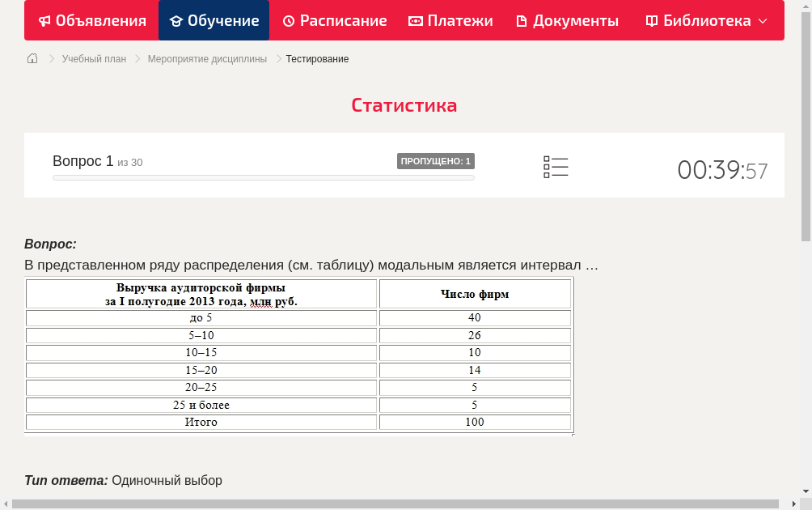Expand the Библиотека dropdown chevron
The width and height of the screenshot is (812, 510).
pos(762,22)
